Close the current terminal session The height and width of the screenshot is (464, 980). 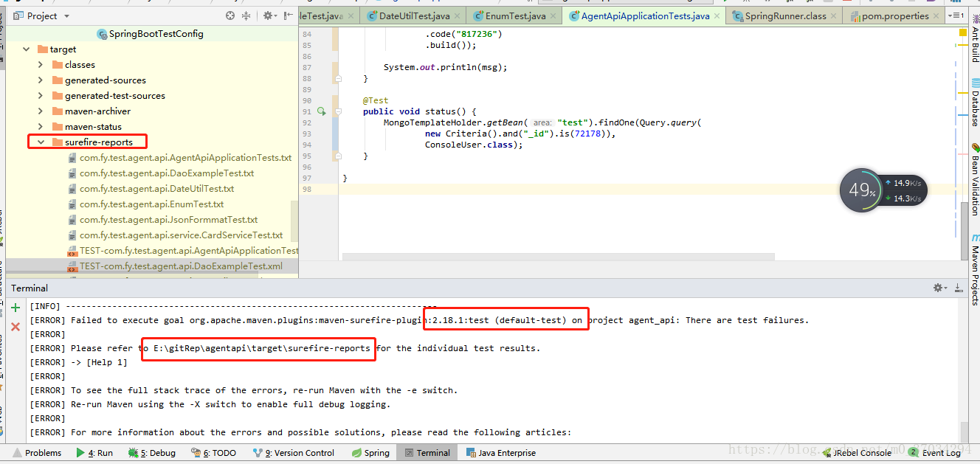[15, 326]
